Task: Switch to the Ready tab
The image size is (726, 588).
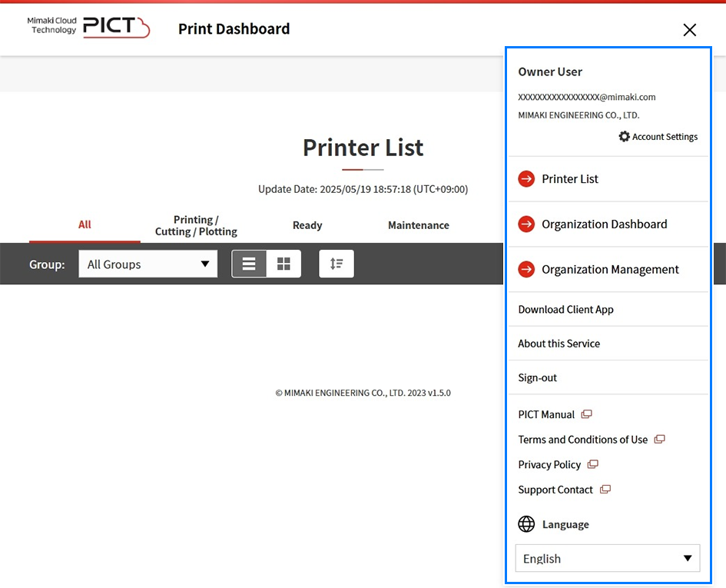Action: pyautogui.click(x=307, y=225)
